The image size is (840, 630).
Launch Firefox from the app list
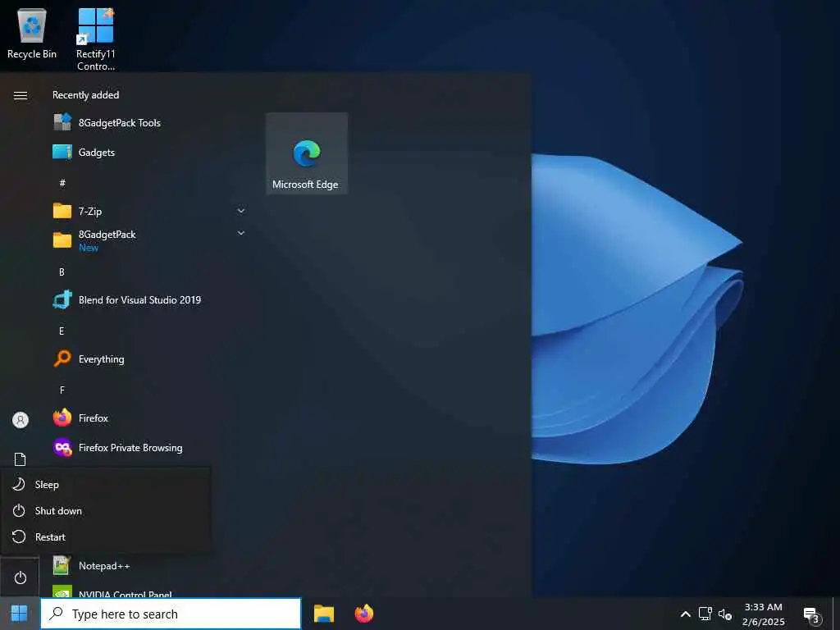(x=150, y=418)
